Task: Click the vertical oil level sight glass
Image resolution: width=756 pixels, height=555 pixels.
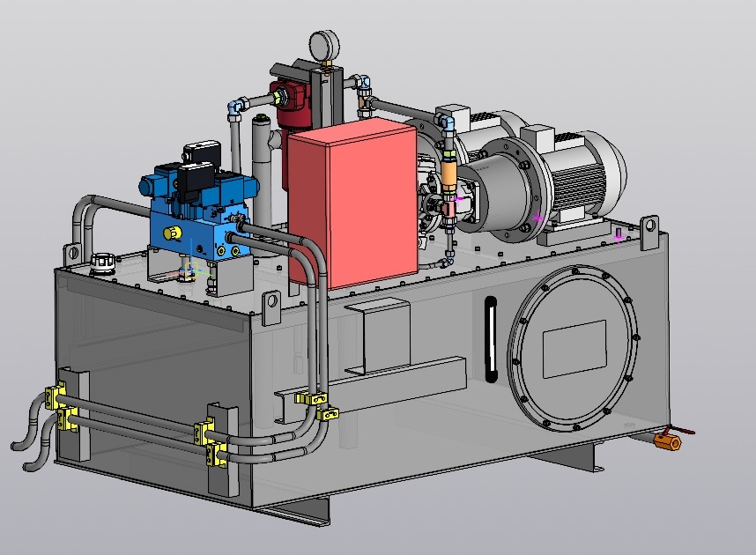Action: [491, 339]
